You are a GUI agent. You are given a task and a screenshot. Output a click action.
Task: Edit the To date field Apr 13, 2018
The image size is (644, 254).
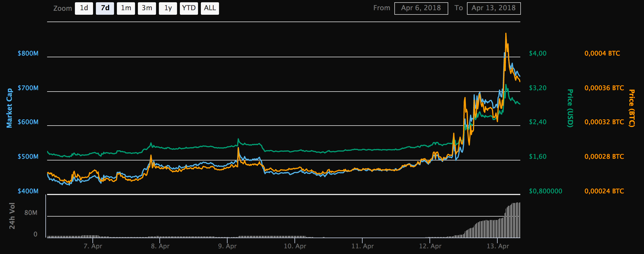[x=494, y=8]
